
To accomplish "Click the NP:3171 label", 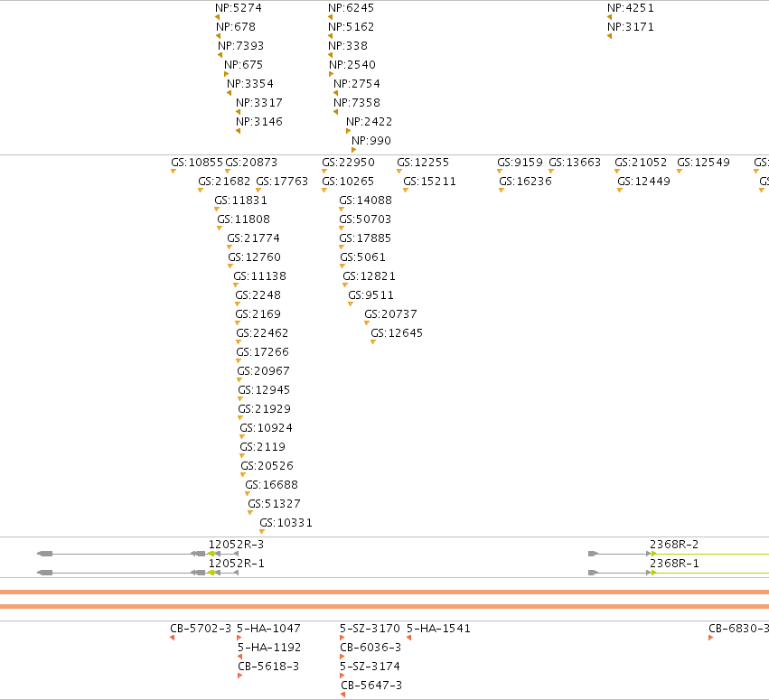I will (x=630, y=27).
